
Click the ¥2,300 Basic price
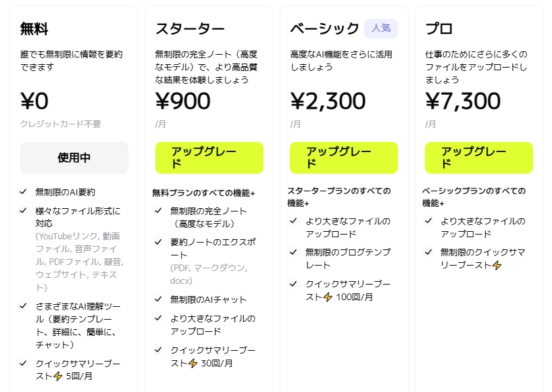click(x=328, y=101)
